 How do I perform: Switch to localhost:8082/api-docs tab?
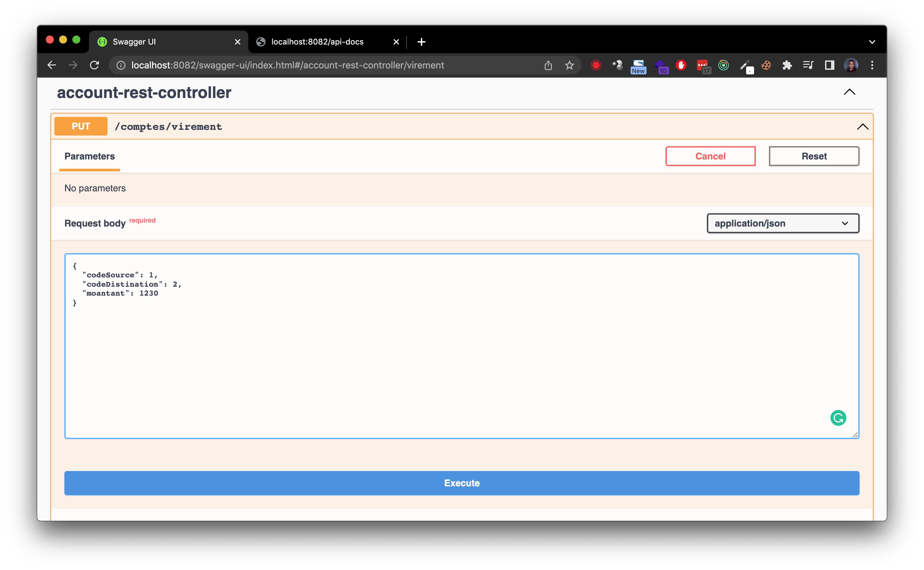[317, 42]
